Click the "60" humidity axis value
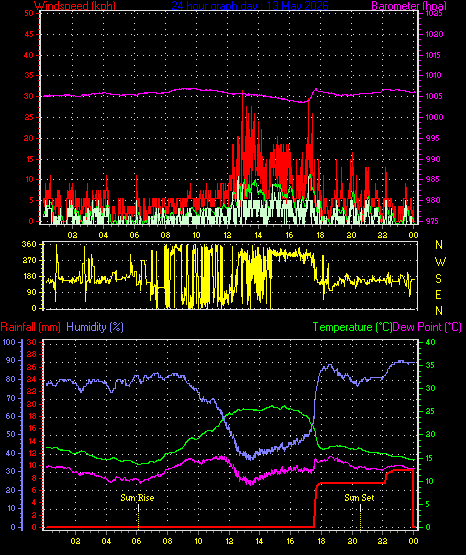 pos(11,416)
